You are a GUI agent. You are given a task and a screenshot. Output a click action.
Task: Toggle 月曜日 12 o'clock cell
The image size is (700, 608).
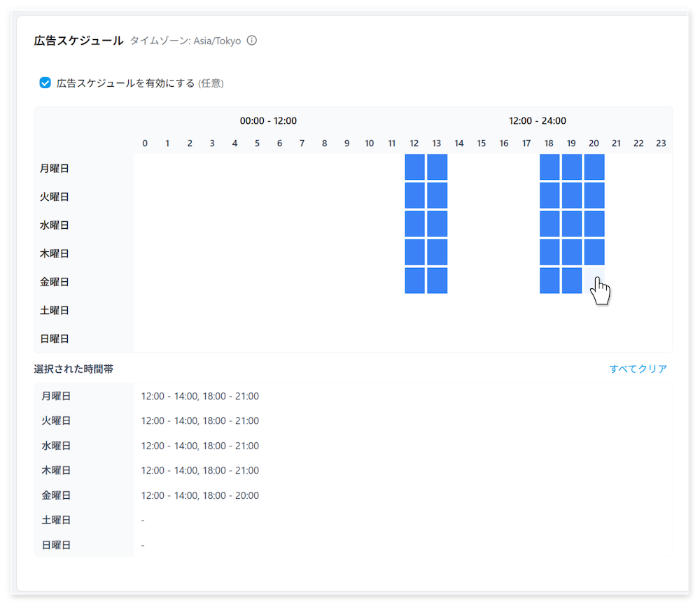414,167
